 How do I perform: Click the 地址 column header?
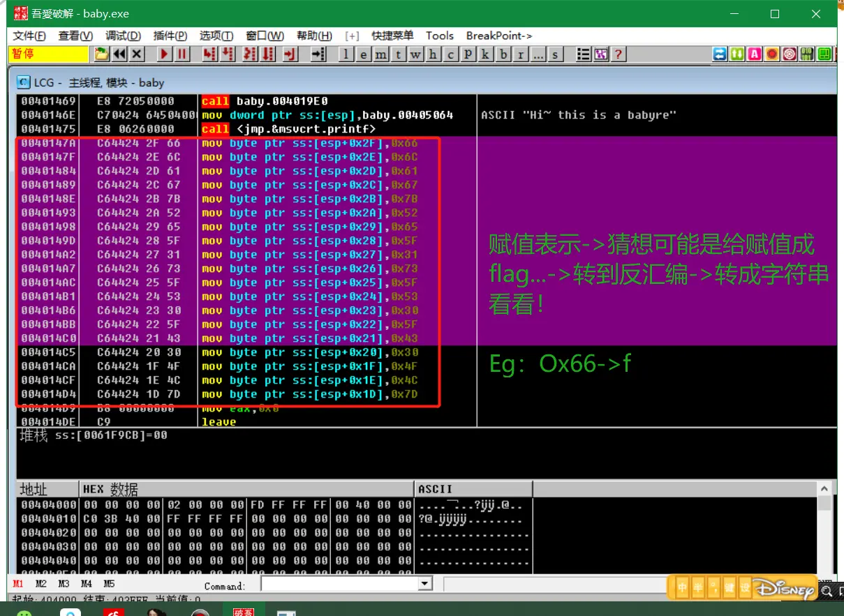click(47, 489)
